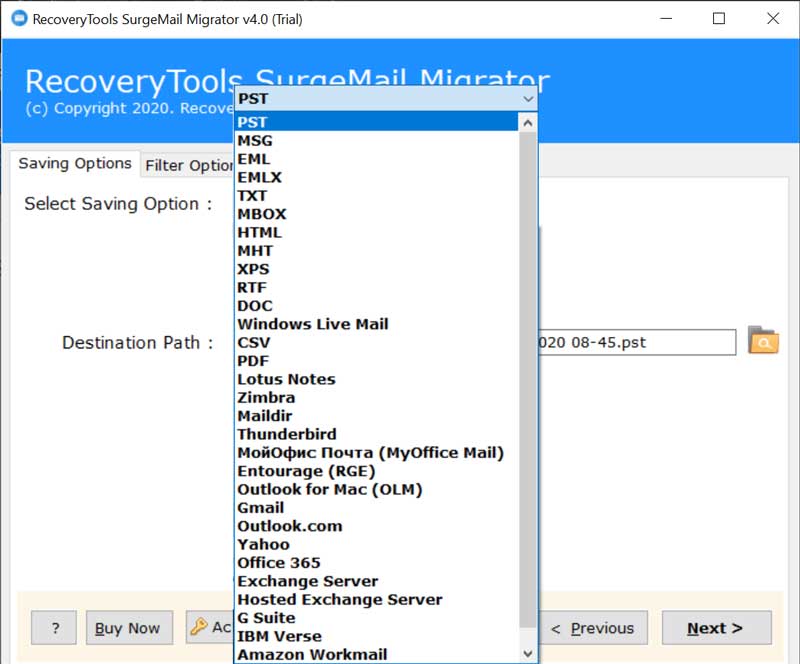Click the destination path input field
The image size is (800, 664).
(637, 342)
